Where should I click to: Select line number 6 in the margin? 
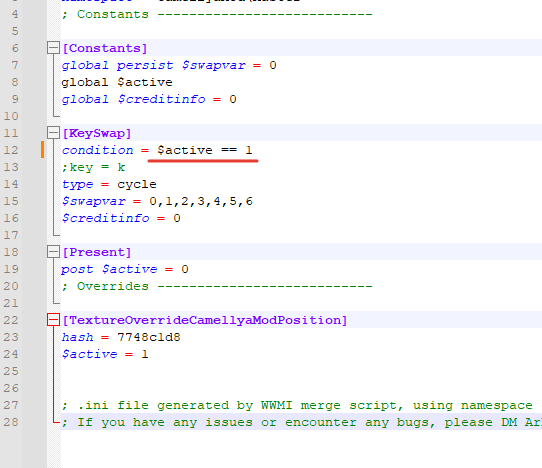(x=15, y=48)
